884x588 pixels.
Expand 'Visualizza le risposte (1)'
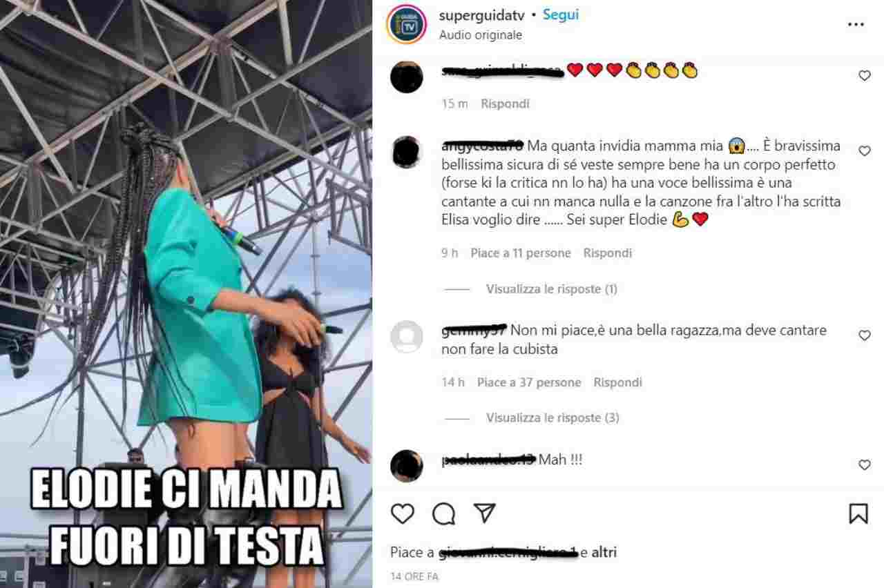(551, 289)
